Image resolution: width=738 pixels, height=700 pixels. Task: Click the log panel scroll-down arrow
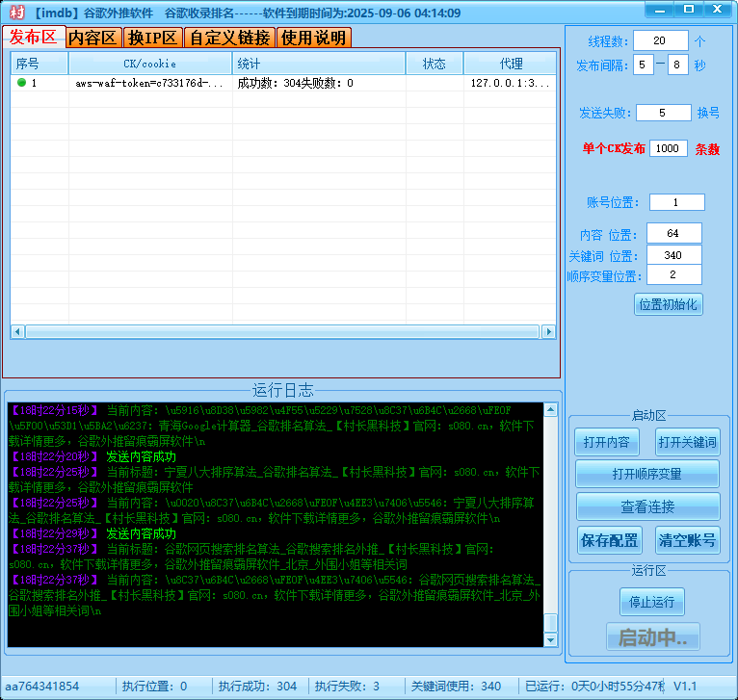point(550,639)
